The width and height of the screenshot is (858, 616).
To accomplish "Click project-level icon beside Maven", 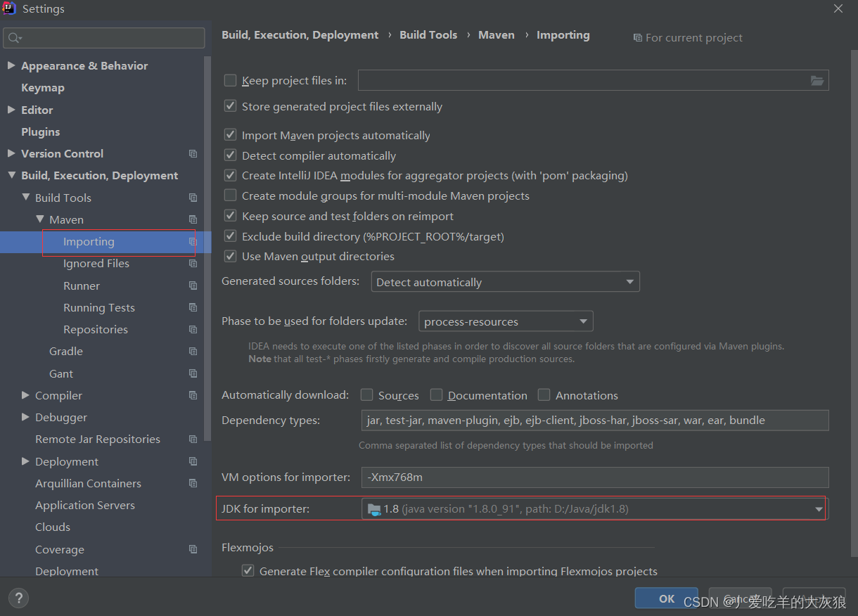I will pyautogui.click(x=193, y=219).
